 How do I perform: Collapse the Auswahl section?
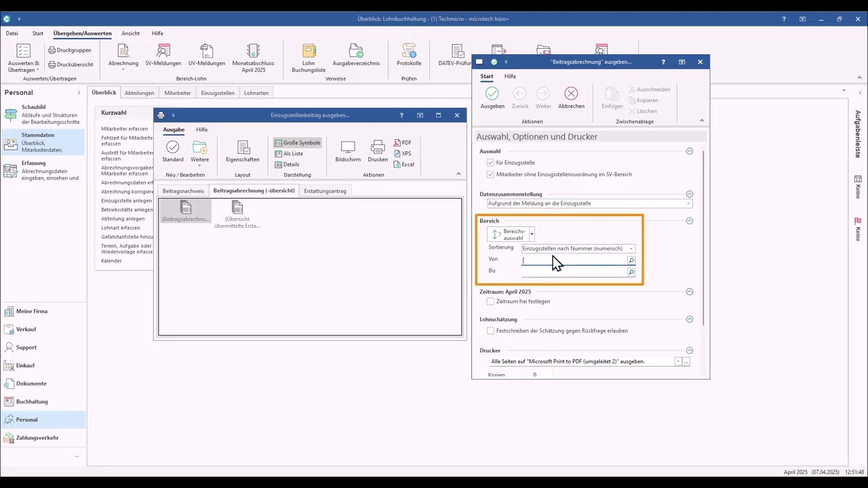pos(690,151)
